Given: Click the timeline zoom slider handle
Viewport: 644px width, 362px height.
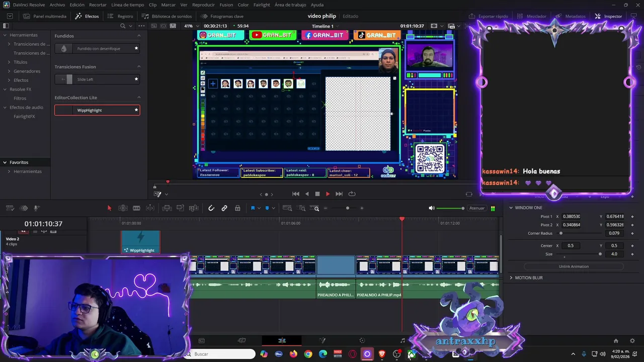Looking at the screenshot, I should point(347,208).
